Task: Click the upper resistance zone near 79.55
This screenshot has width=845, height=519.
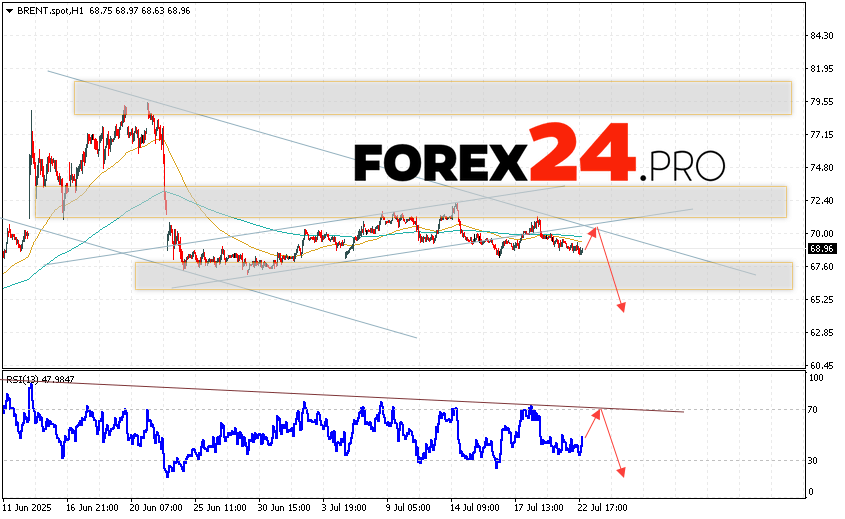Action: tap(432, 97)
